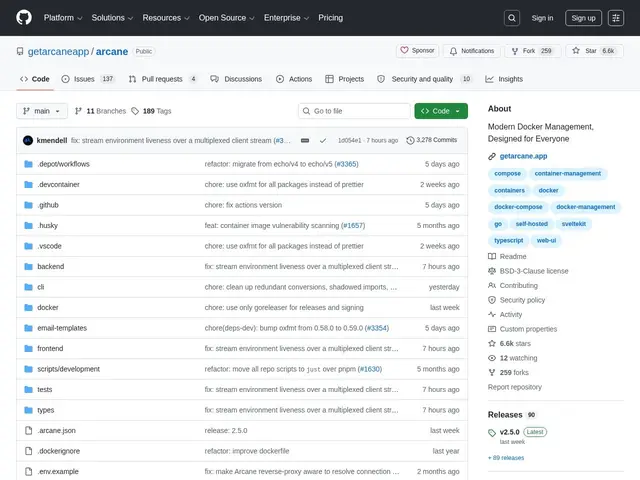Click Sign in

(542, 18)
